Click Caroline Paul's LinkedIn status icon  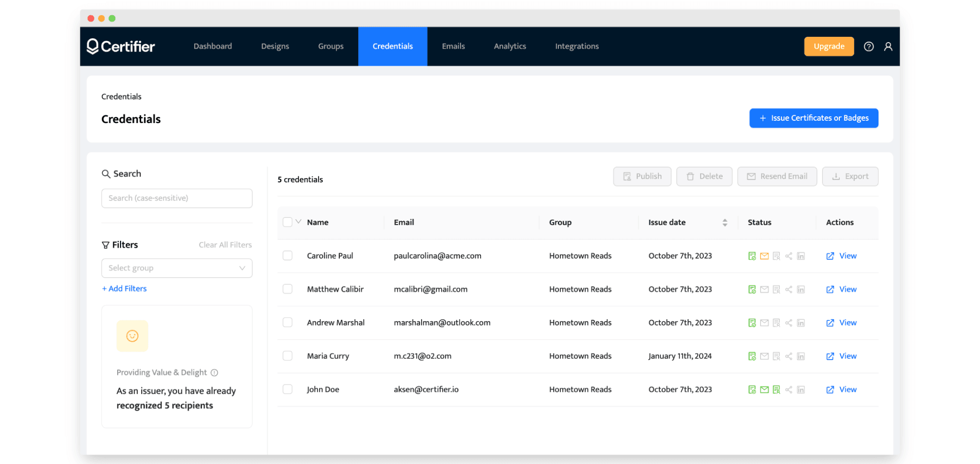click(x=801, y=256)
